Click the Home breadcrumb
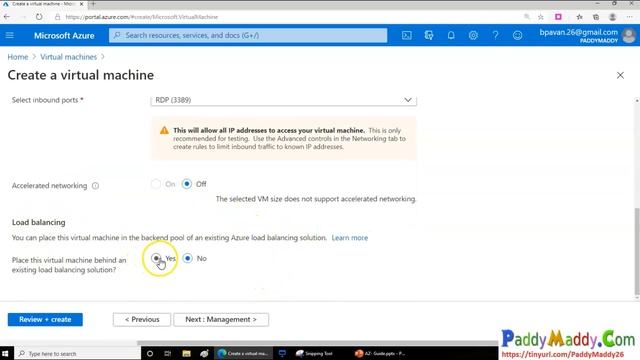 (18, 57)
